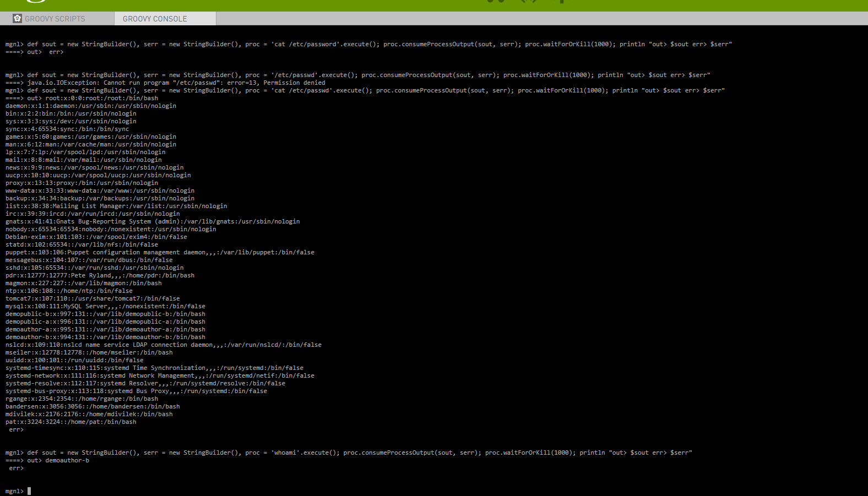Click the nobody:x:65534 entry
This screenshot has height=496, width=868.
tap(111, 229)
